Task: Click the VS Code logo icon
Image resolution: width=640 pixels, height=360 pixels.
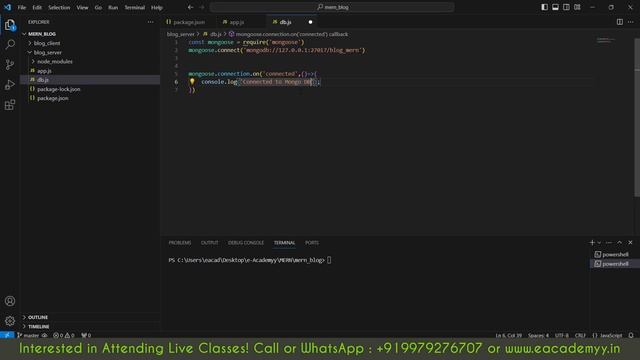Action: pos(7,7)
